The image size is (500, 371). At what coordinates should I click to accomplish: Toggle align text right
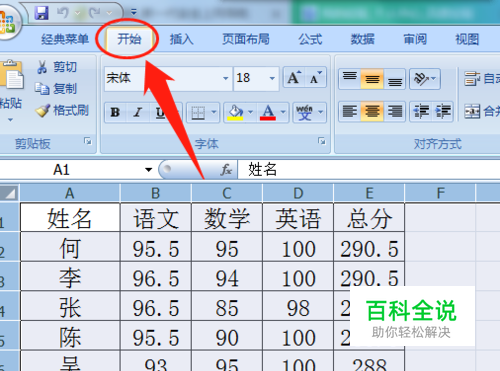[394, 111]
